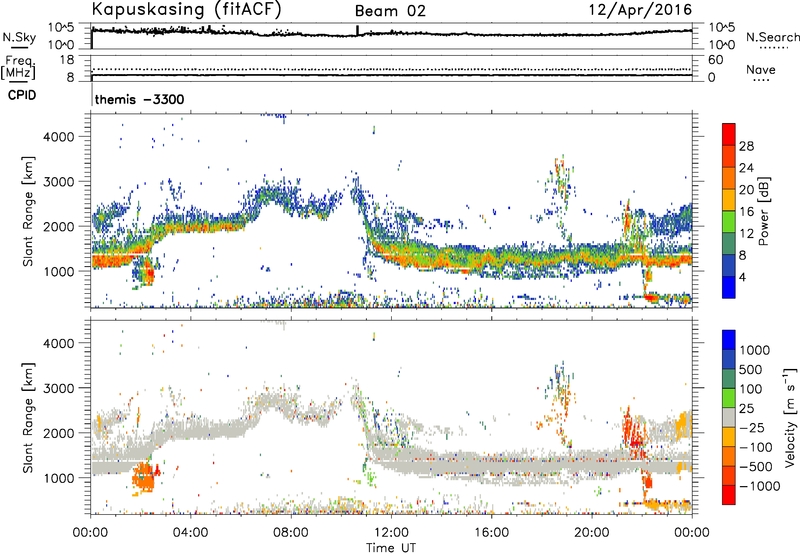Select the 'themis -3300' CPID text
This screenshot has width=800, height=554.
(139, 99)
